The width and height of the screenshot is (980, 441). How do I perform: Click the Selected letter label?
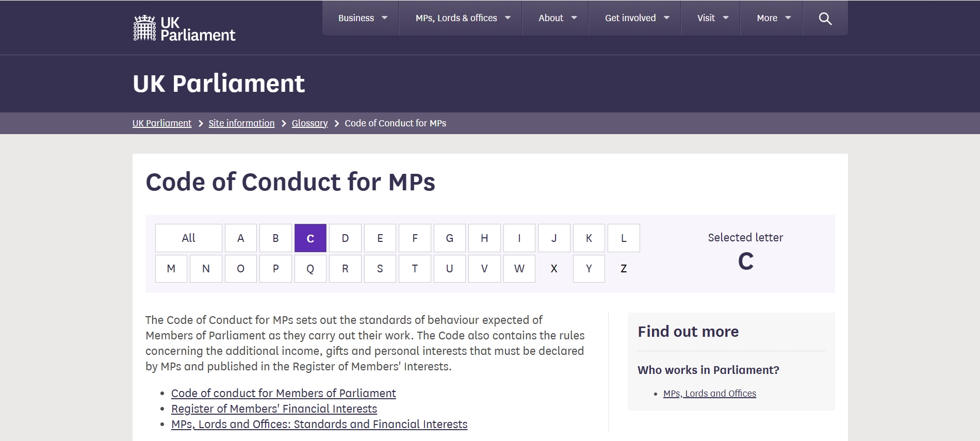[x=745, y=238]
